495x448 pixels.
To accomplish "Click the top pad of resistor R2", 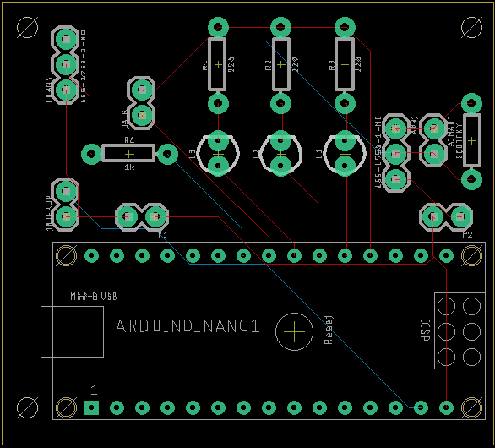I will (280, 28).
